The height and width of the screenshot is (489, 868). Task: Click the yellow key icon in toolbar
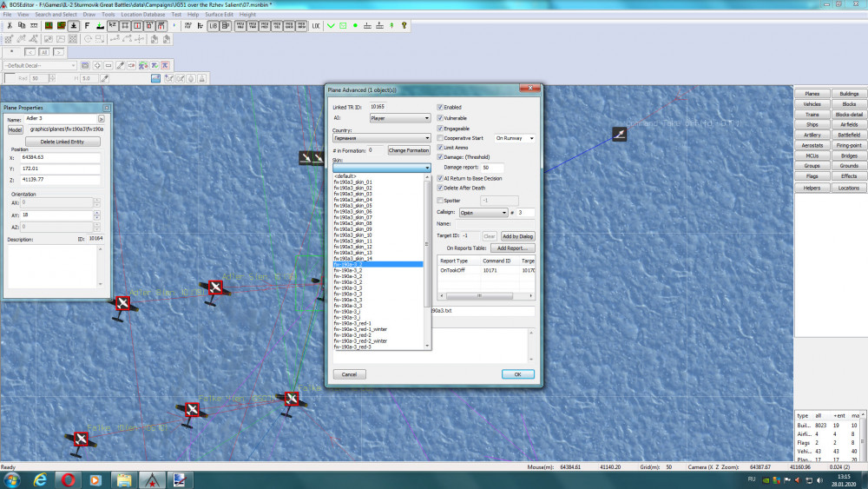coord(404,26)
